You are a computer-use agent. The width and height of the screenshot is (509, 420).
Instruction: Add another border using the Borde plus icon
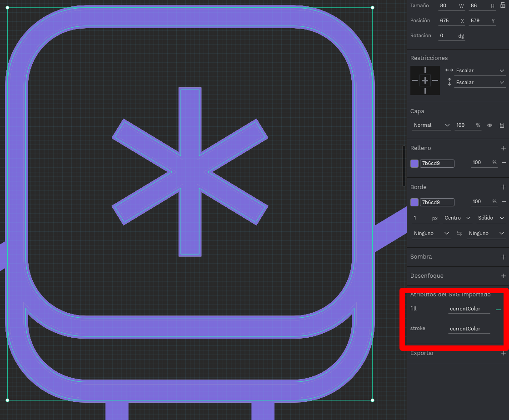point(504,187)
